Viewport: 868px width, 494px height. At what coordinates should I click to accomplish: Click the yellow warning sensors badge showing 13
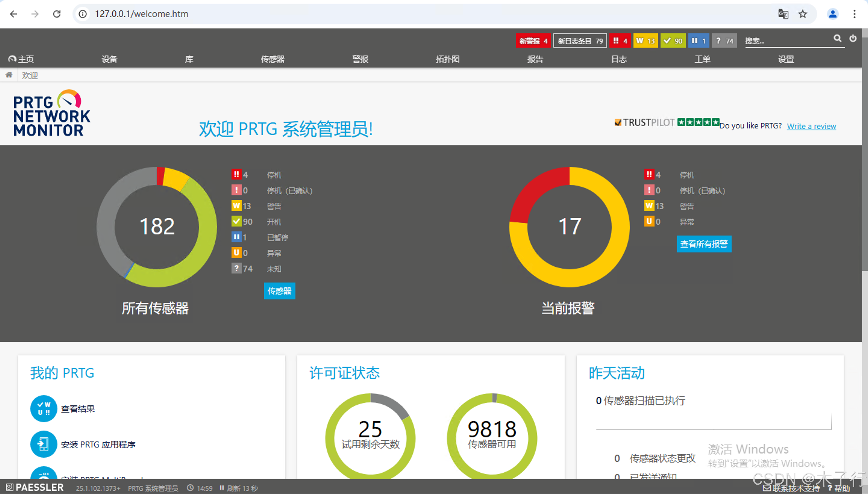[x=645, y=41]
